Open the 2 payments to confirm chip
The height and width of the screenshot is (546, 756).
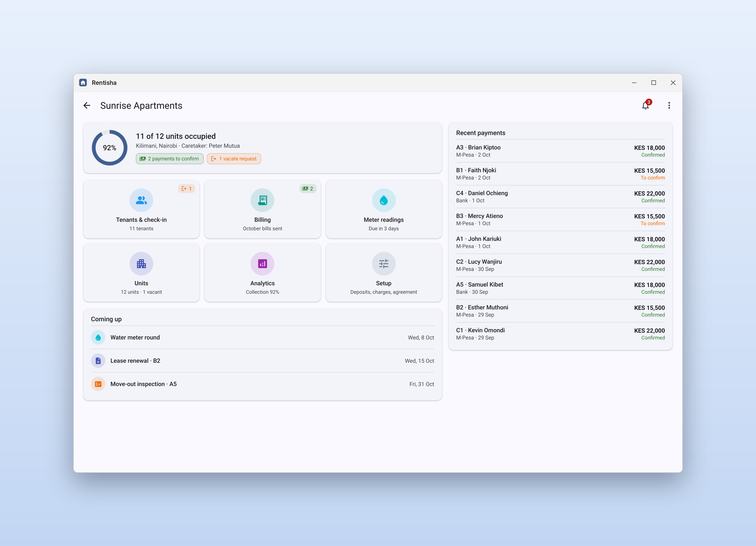(x=169, y=159)
